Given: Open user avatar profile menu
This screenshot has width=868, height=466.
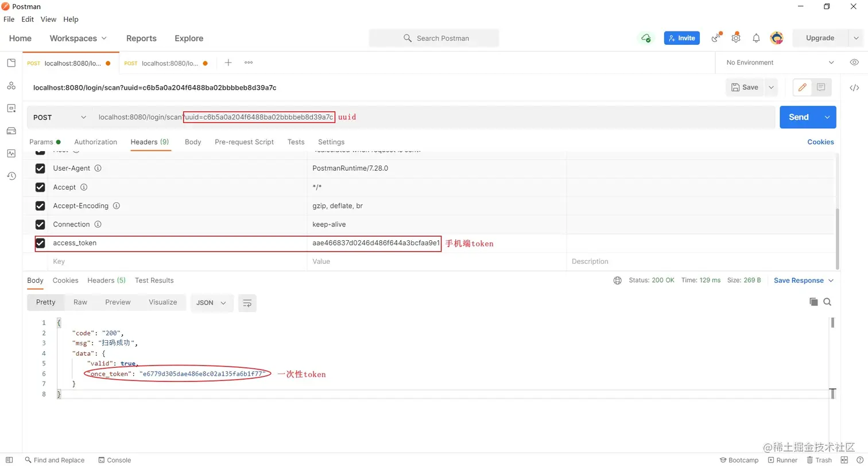Looking at the screenshot, I should tap(777, 38).
